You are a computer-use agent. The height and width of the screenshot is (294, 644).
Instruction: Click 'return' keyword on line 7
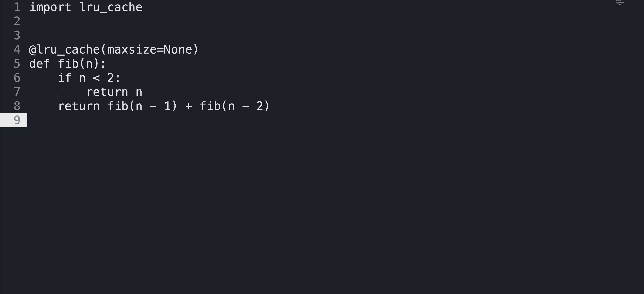click(107, 92)
